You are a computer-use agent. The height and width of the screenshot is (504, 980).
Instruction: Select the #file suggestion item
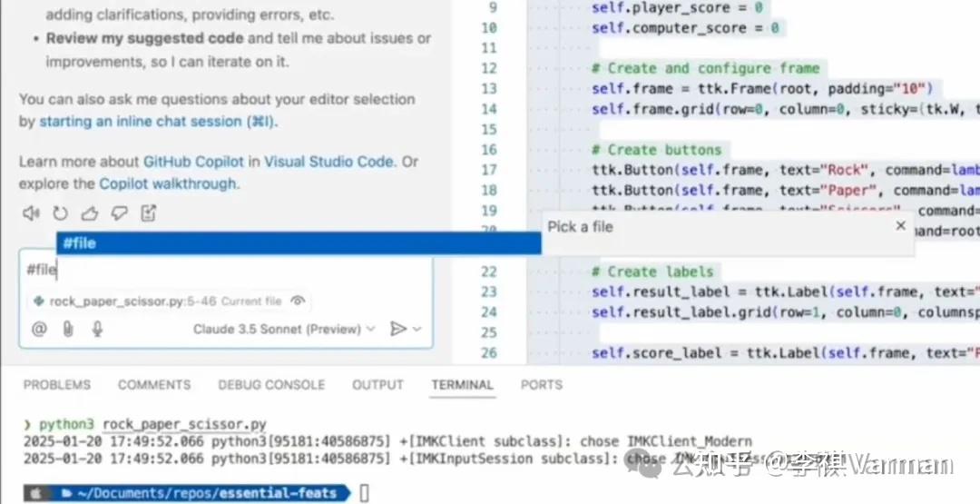[299, 243]
